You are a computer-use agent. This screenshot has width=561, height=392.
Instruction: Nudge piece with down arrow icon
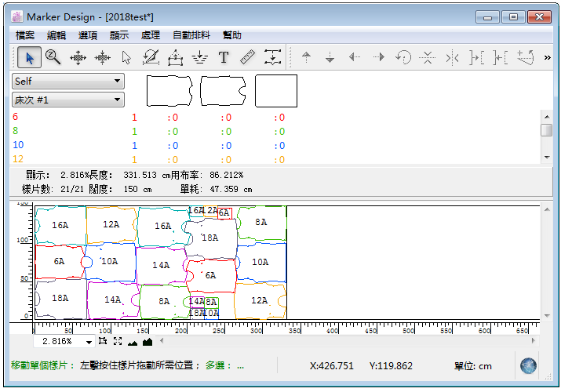click(x=330, y=57)
